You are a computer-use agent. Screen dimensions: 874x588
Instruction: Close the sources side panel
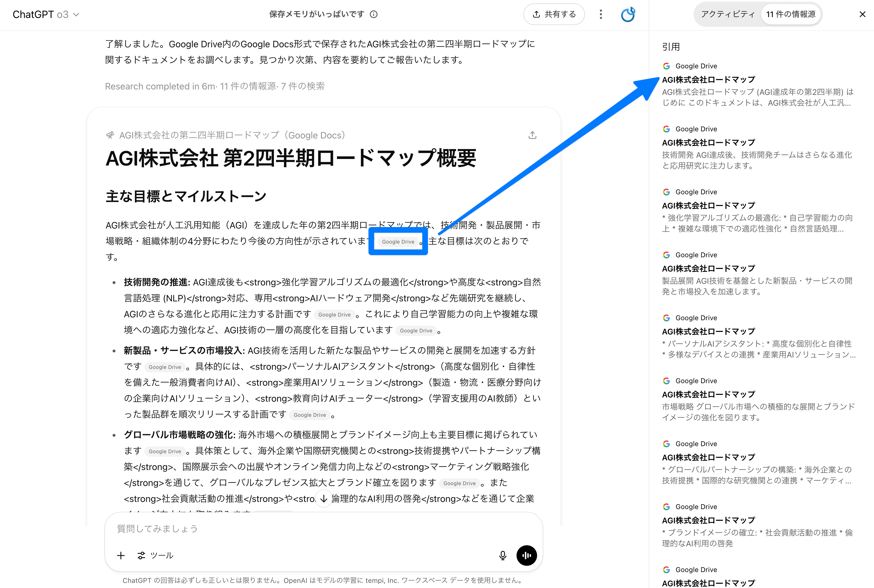click(x=862, y=14)
